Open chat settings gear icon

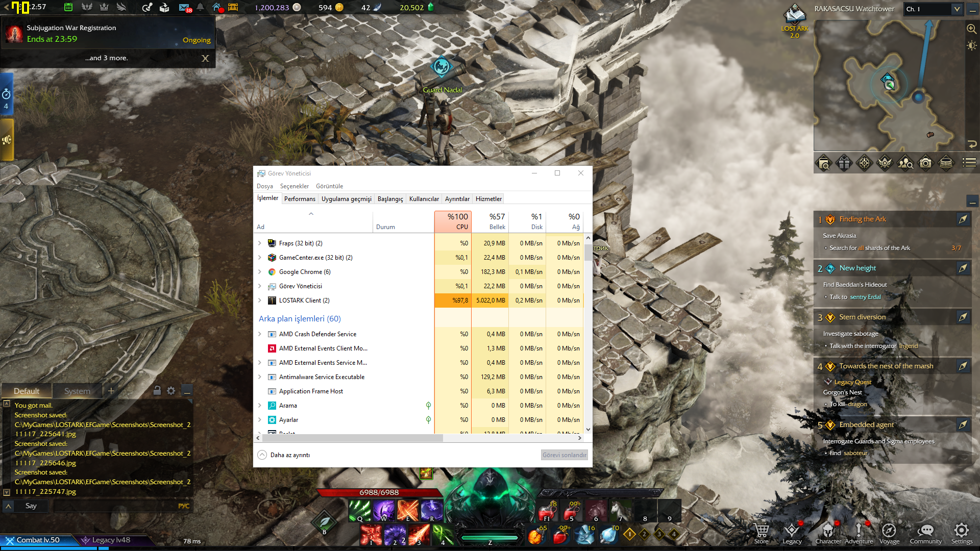(171, 391)
